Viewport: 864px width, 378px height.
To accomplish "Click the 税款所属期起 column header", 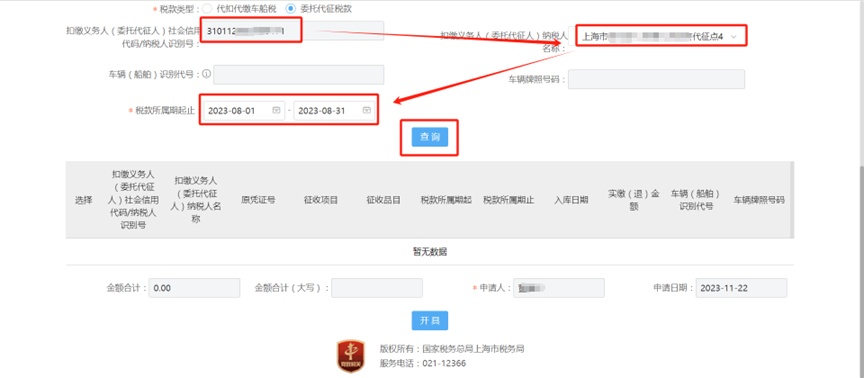I will (x=446, y=200).
